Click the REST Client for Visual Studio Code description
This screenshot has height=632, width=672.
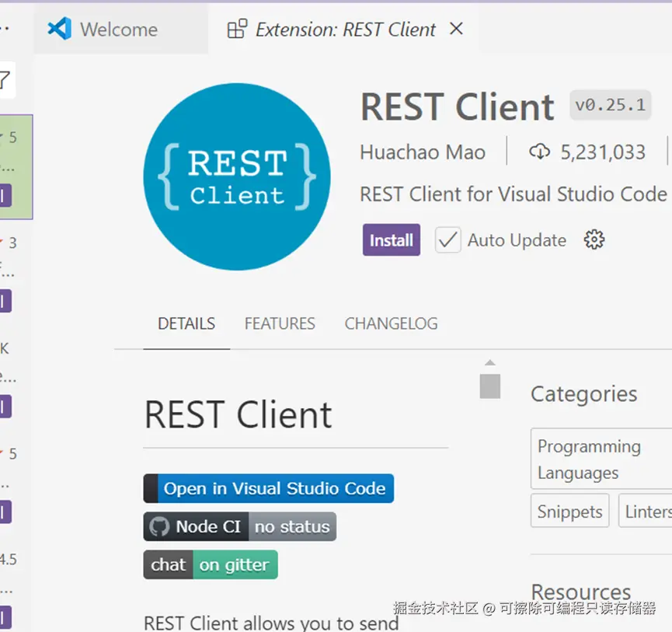[x=514, y=194]
